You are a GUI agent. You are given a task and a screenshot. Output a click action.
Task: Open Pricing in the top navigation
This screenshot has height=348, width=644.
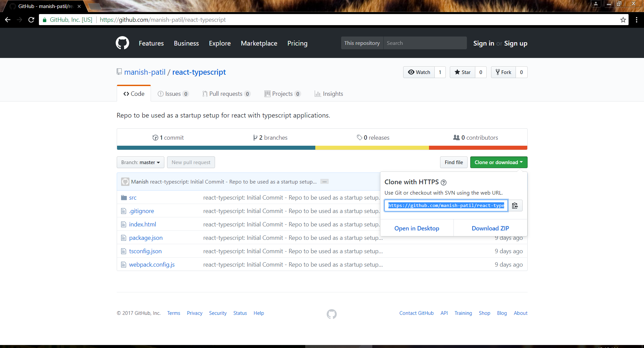[x=297, y=43]
